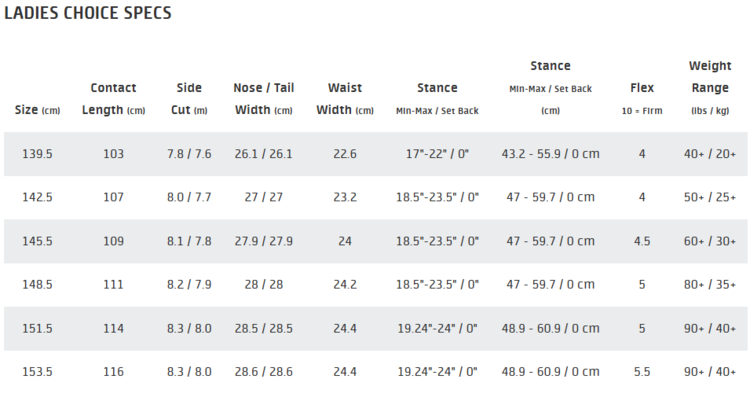
Task: Select the 145.5 size cell
Action: [38, 241]
